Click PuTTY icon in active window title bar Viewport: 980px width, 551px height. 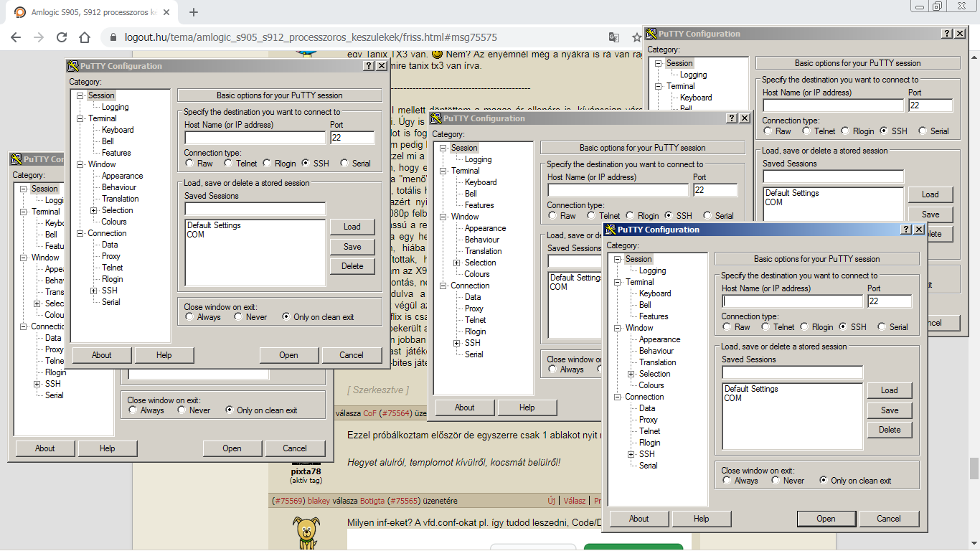[611, 230]
